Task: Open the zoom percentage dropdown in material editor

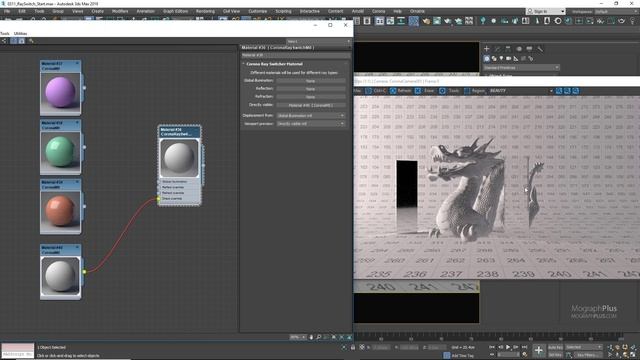Action: [x=298, y=337]
